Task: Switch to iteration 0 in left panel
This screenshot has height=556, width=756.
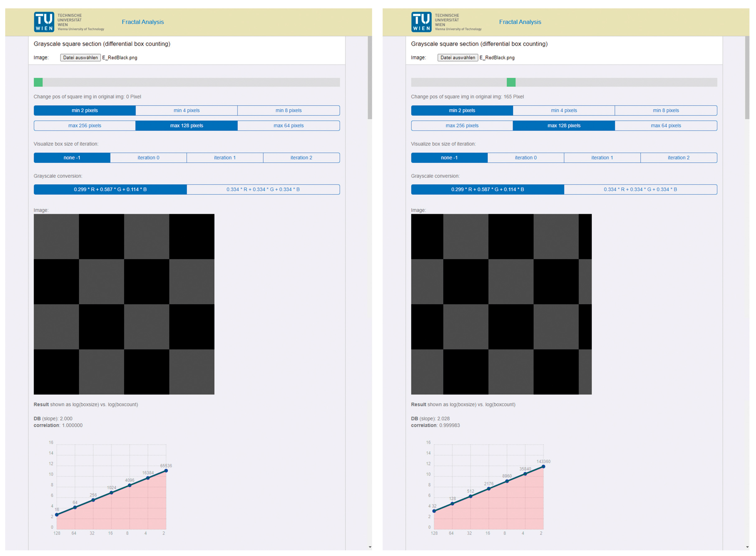Action: 148,158
